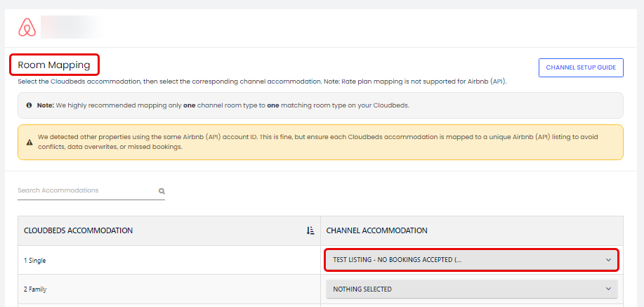The image size is (644, 307).
Task: Click the yellow warning triangle icon
Action: [29, 142]
